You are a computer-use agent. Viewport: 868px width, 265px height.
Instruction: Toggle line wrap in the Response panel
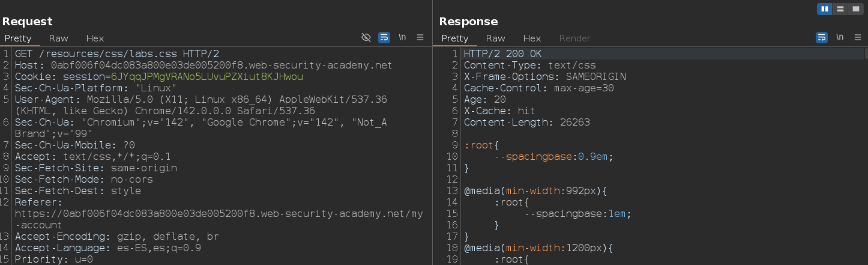click(822, 37)
